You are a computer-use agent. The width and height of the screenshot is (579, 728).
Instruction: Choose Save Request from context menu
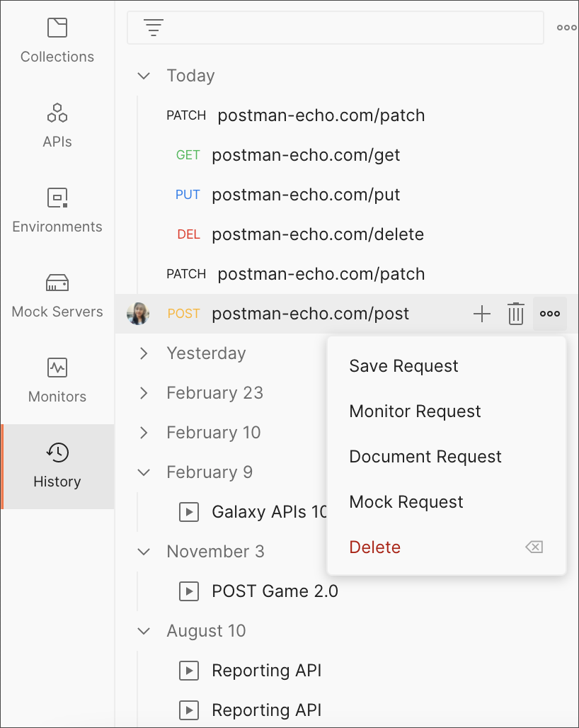point(403,366)
